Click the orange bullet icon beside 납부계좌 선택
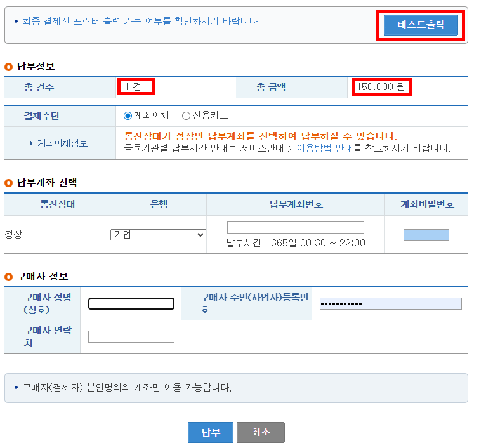Screen dimensions: 486x448 (x=8, y=183)
